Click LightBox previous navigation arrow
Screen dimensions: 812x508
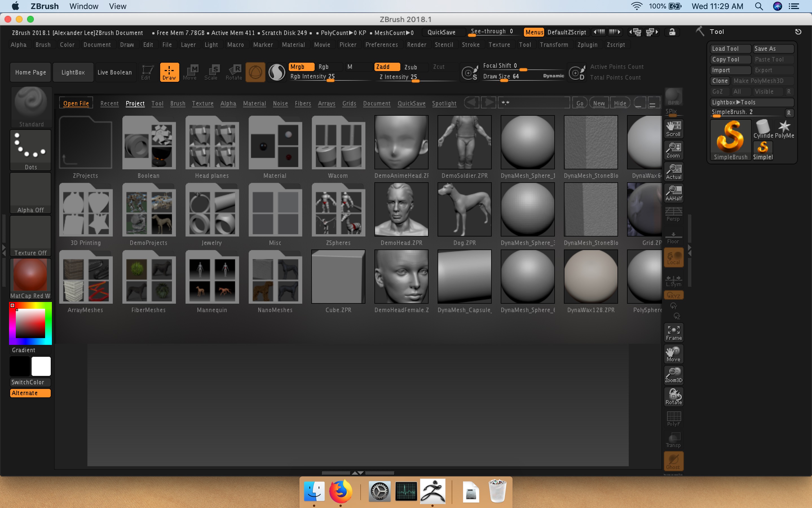(x=472, y=102)
